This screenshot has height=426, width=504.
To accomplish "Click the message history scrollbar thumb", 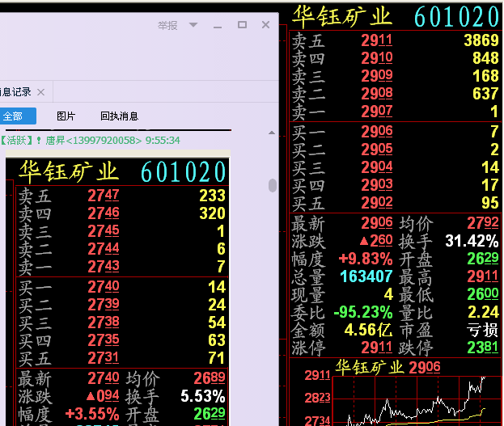I will click(273, 185).
